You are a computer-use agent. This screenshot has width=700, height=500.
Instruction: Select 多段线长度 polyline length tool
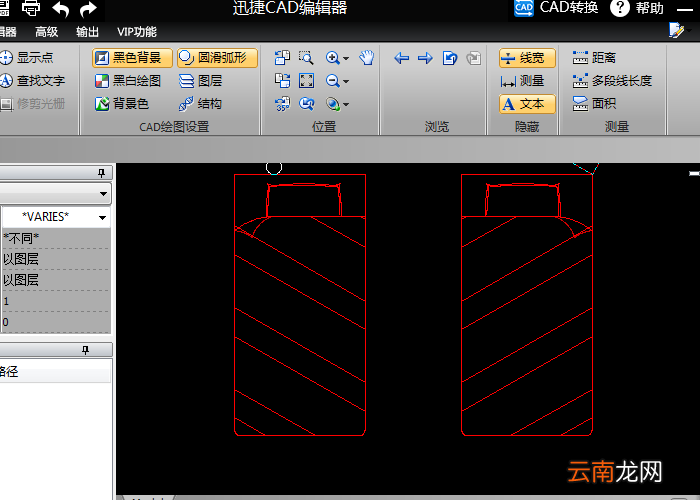tap(612, 81)
